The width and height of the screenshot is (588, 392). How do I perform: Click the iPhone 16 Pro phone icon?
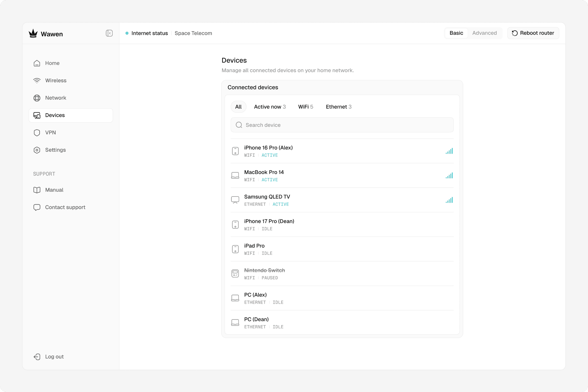235,151
